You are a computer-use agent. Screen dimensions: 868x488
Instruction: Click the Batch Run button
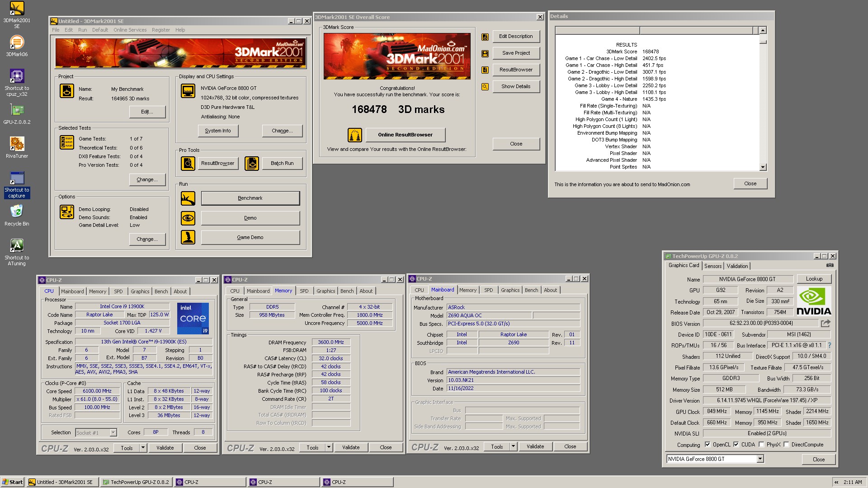(283, 163)
